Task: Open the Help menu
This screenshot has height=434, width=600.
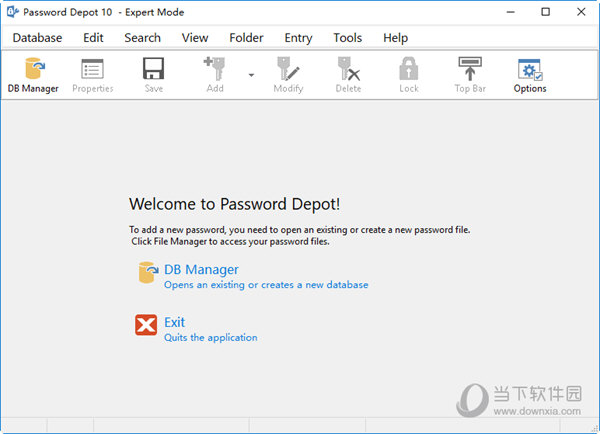Action: [x=395, y=38]
